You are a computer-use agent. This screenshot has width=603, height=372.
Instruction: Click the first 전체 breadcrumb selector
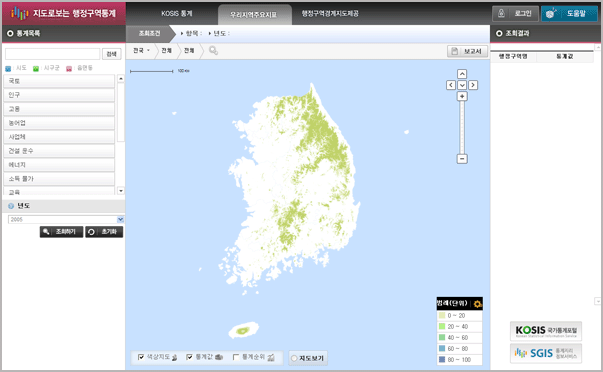167,50
